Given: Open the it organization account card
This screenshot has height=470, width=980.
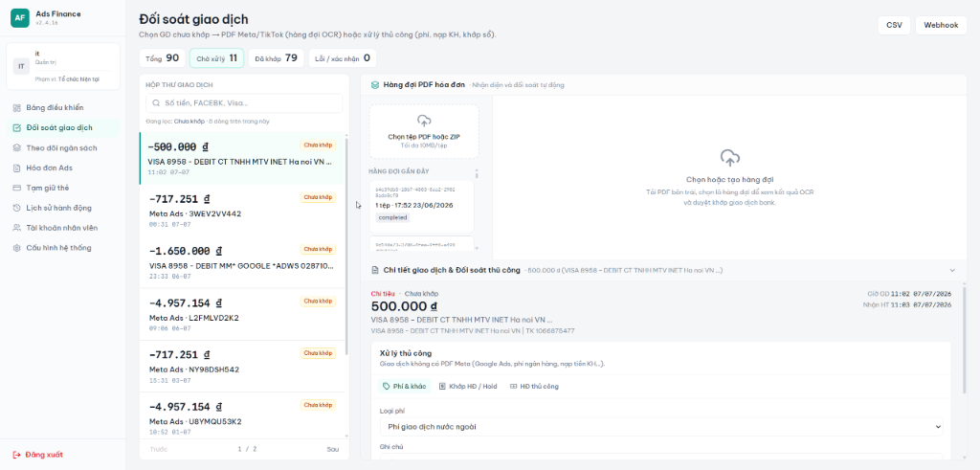Looking at the screenshot, I should click(x=63, y=66).
